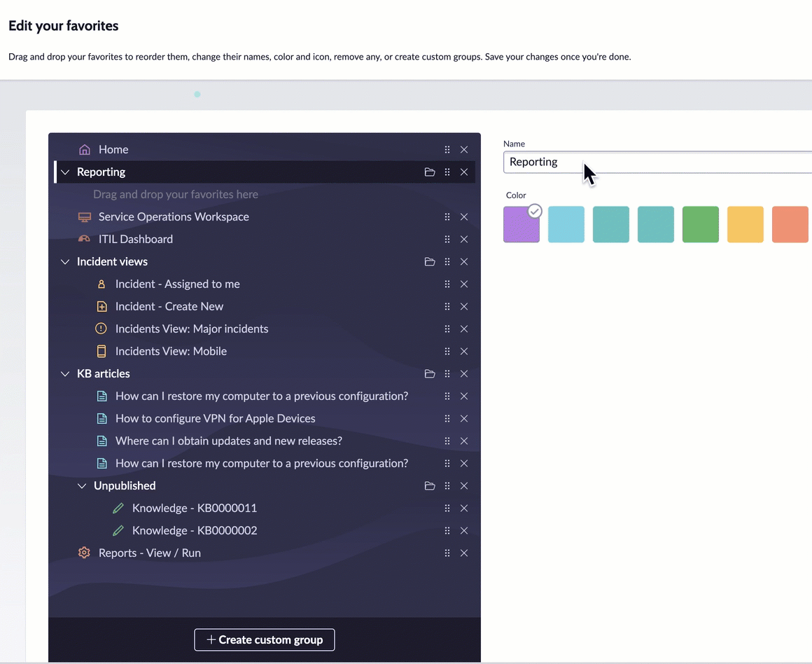Remove Service Operations Workspace favorite
The image size is (812, 664).
click(x=464, y=216)
